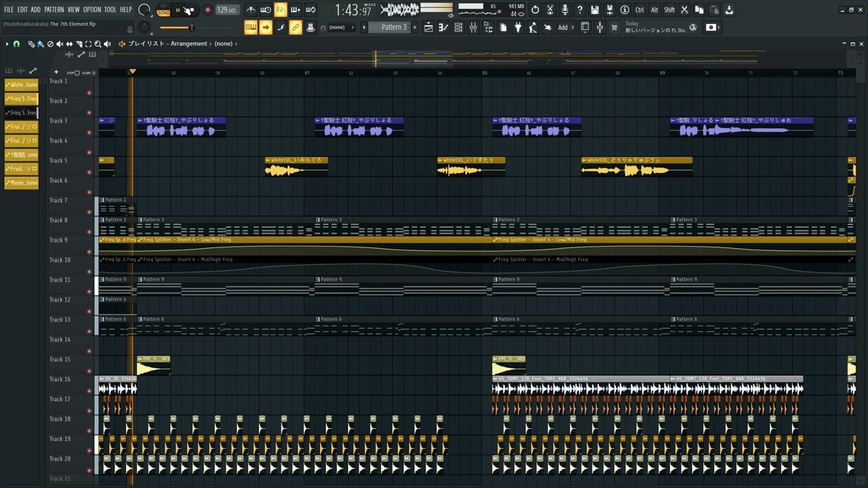Select the playlist delete tool

(x=50, y=43)
